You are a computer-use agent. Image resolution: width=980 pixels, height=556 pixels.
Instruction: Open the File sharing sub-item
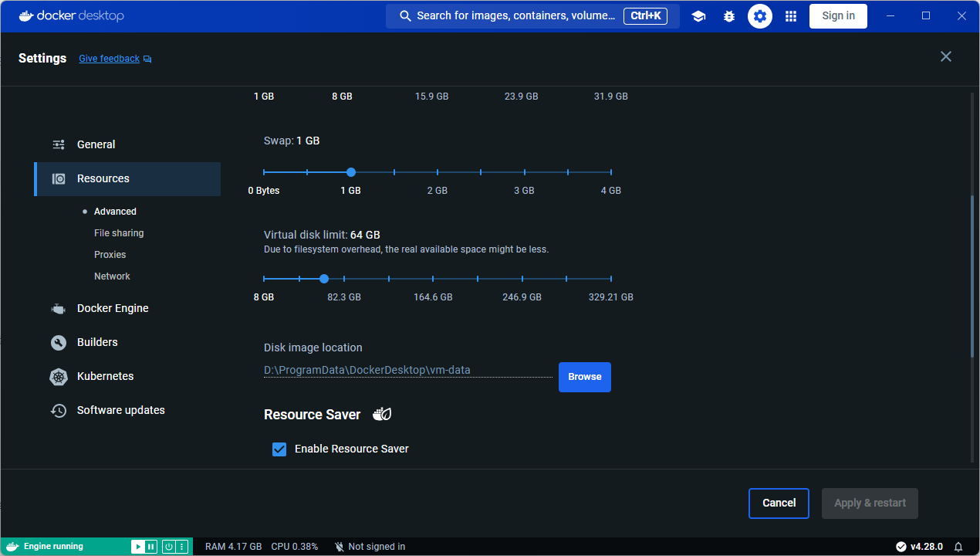coord(119,233)
